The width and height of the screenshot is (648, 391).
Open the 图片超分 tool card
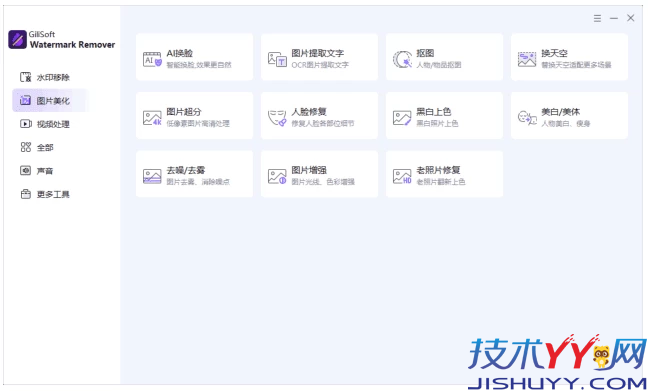point(194,115)
